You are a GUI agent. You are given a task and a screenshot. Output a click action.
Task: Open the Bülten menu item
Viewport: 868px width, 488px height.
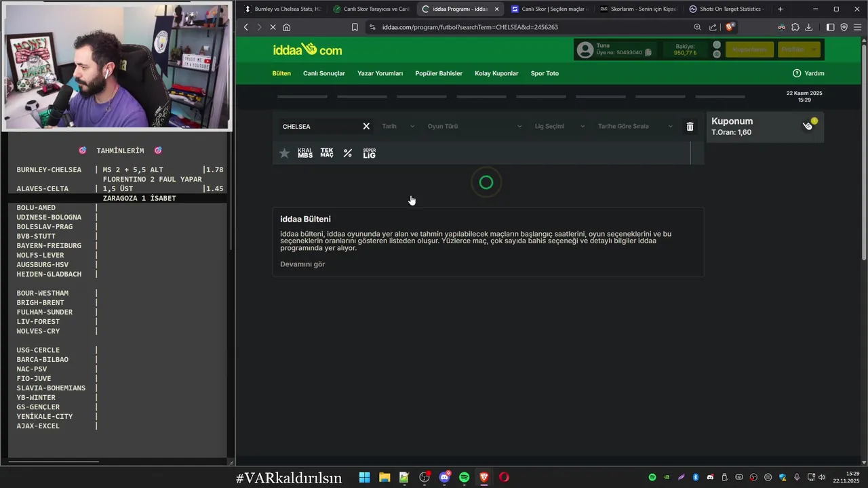(281, 73)
